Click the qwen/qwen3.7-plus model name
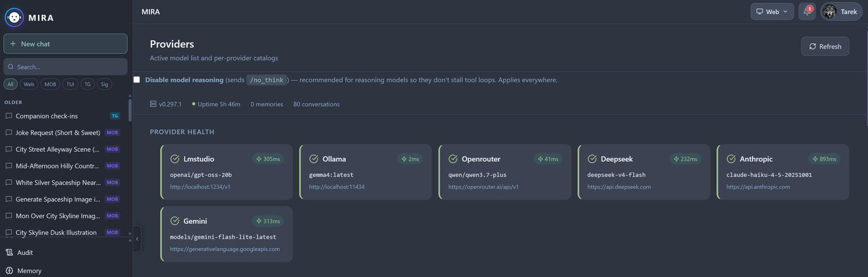The width and height of the screenshot is (868, 277). coord(477,175)
